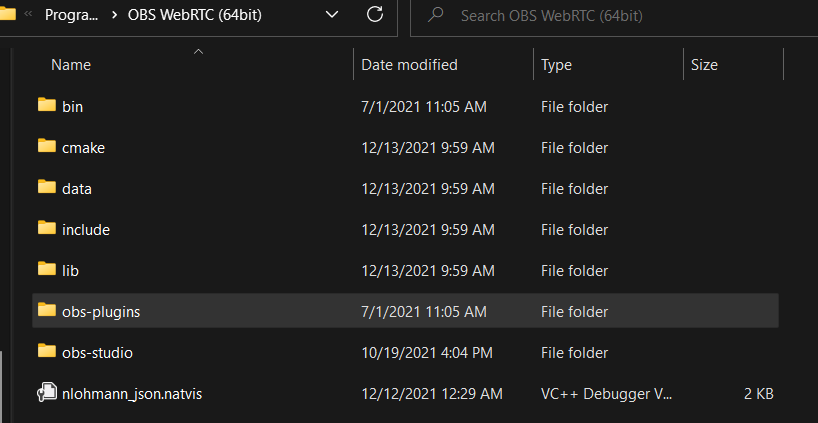The height and width of the screenshot is (423, 818).
Task: Refresh the current folder view
Action: coord(375,15)
